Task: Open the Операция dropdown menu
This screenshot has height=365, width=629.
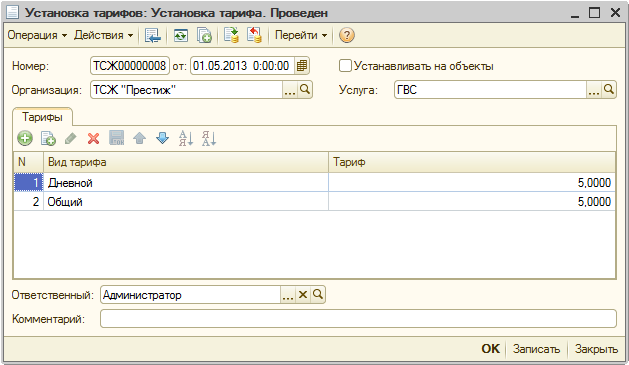Action: [x=37, y=35]
